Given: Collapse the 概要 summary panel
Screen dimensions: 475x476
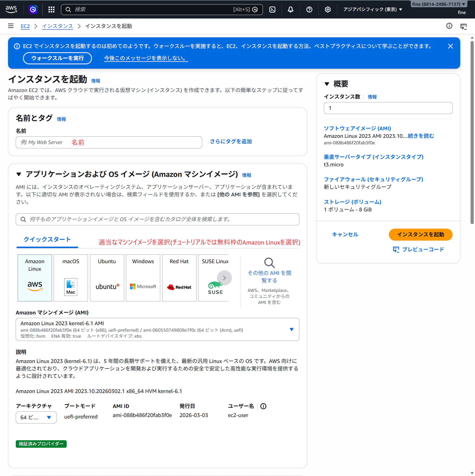Looking at the screenshot, I should click(327, 84).
